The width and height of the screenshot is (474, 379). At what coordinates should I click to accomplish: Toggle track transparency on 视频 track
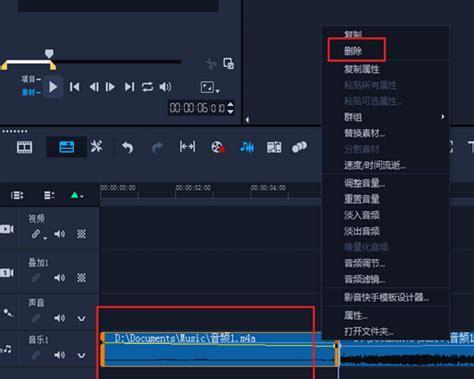tap(81, 234)
